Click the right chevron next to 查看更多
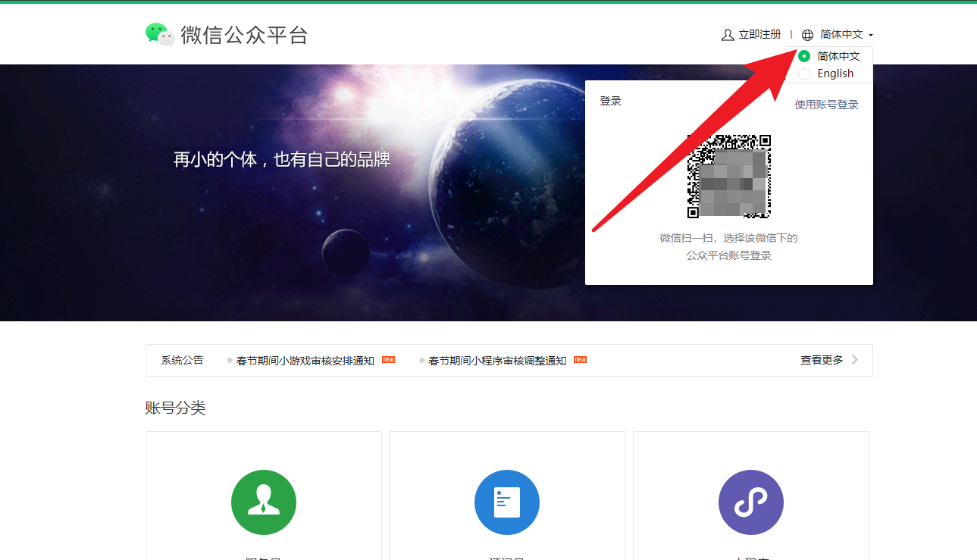The width and height of the screenshot is (977, 560). click(x=855, y=360)
